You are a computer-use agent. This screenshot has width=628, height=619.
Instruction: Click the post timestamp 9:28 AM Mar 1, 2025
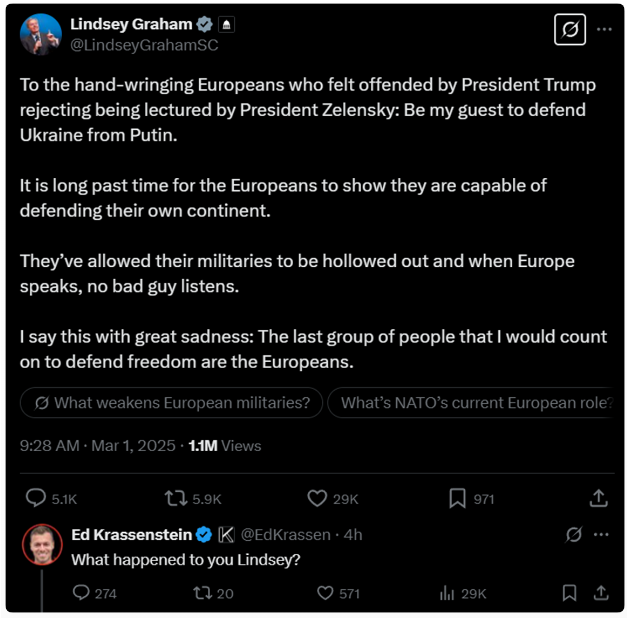click(97, 445)
